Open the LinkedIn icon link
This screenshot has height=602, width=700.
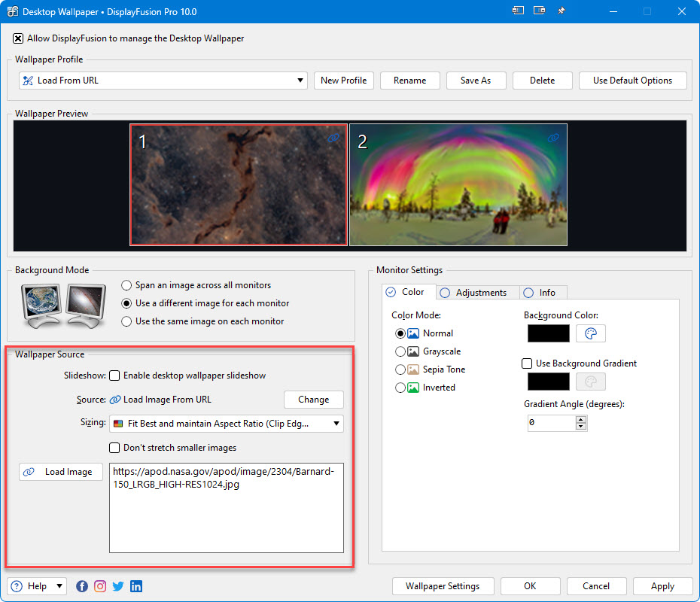click(x=136, y=586)
